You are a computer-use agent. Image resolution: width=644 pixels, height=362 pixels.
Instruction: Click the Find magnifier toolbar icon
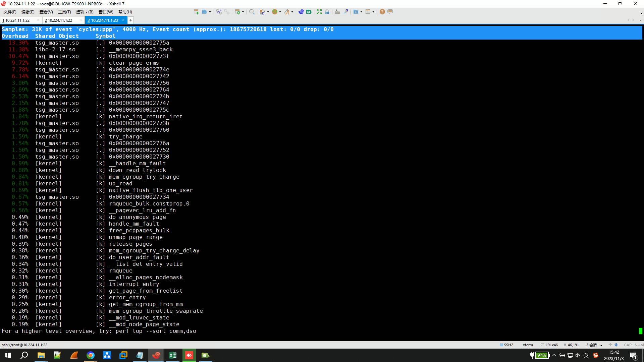(252, 12)
